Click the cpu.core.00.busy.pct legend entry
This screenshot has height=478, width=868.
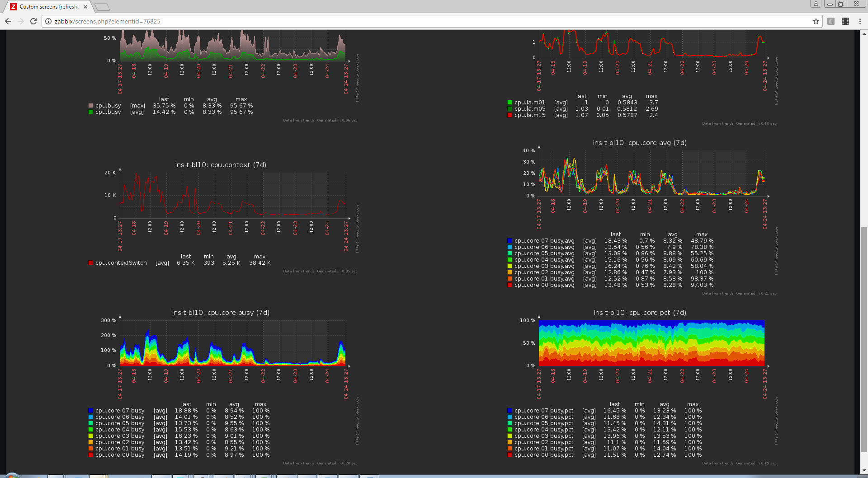point(544,455)
